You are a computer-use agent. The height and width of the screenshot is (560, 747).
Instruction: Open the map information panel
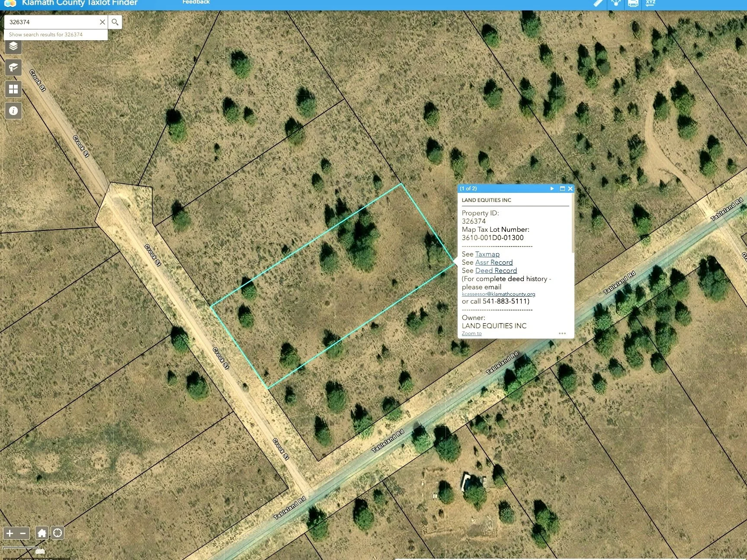point(13,111)
